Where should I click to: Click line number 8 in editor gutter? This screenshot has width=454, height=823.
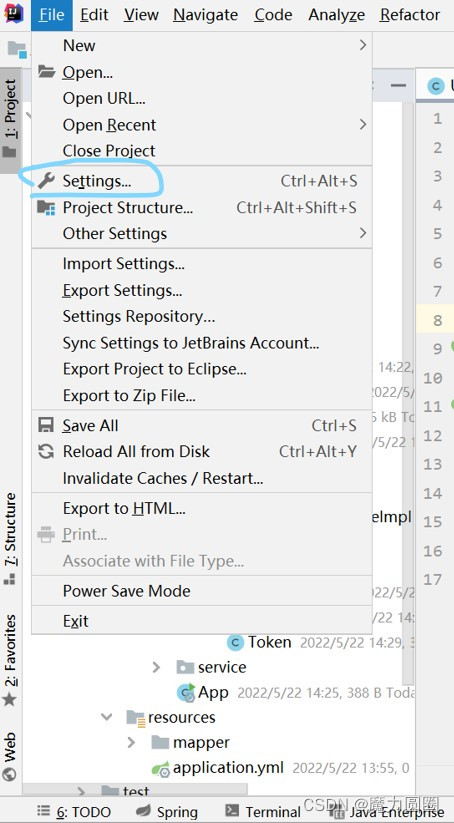[437, 320]
